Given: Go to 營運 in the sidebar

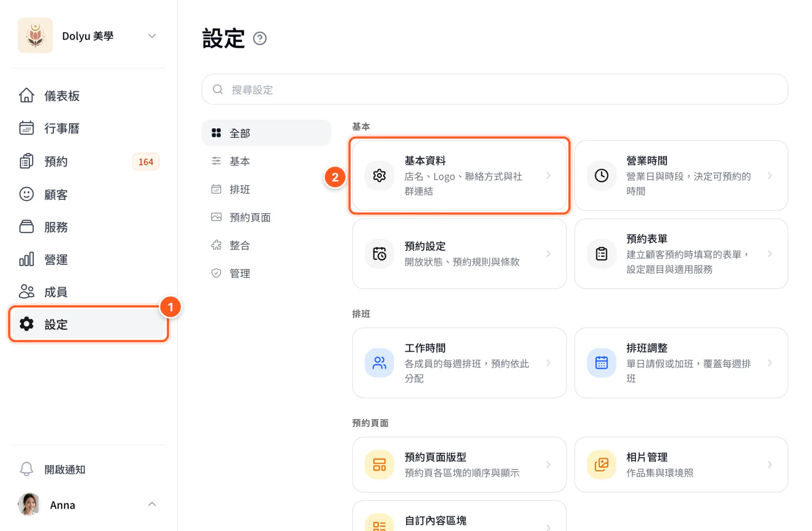Looking at the screenshot, I should click(56, 259).
